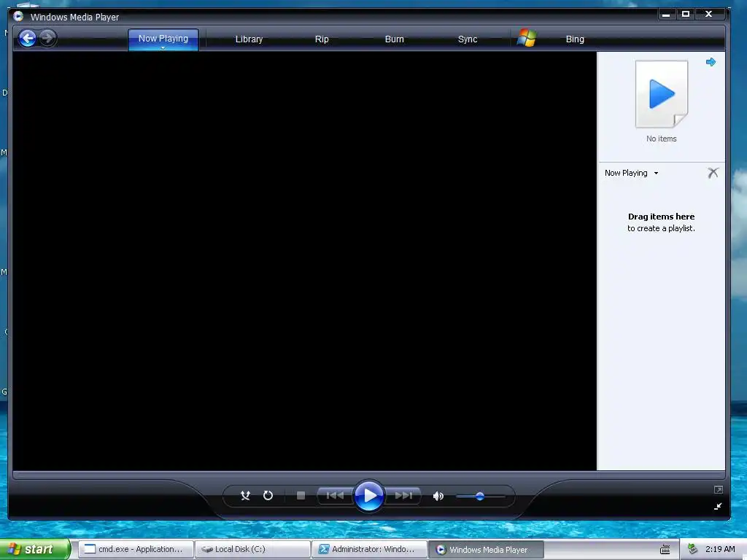Click the network tray icon near clock
The height and width of the screenshot is (560, 747).
pyautogui.click(x=693, y=549)
